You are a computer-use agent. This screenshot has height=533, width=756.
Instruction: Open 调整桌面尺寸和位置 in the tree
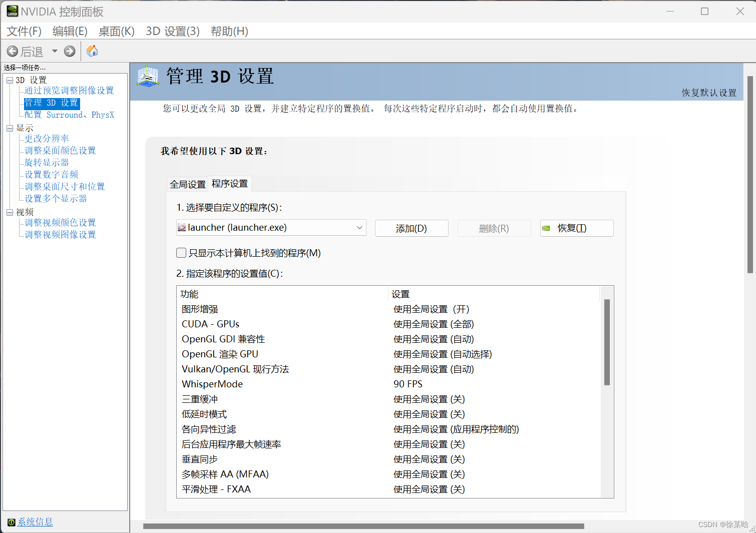65,187
